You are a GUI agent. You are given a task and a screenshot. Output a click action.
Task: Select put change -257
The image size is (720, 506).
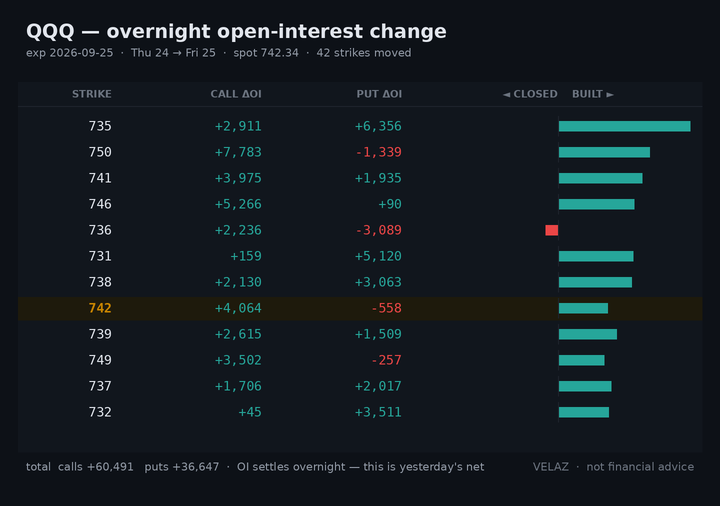[386, 360]
